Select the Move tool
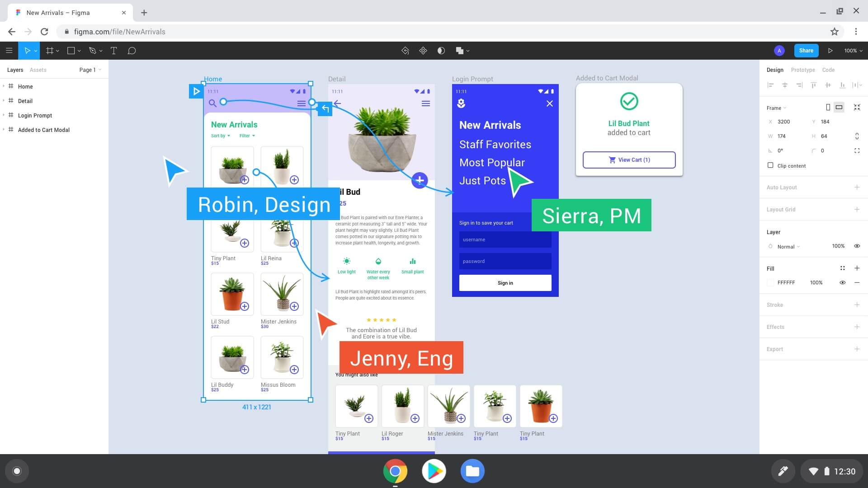The image size is (868, 488). tap(27, 51)
